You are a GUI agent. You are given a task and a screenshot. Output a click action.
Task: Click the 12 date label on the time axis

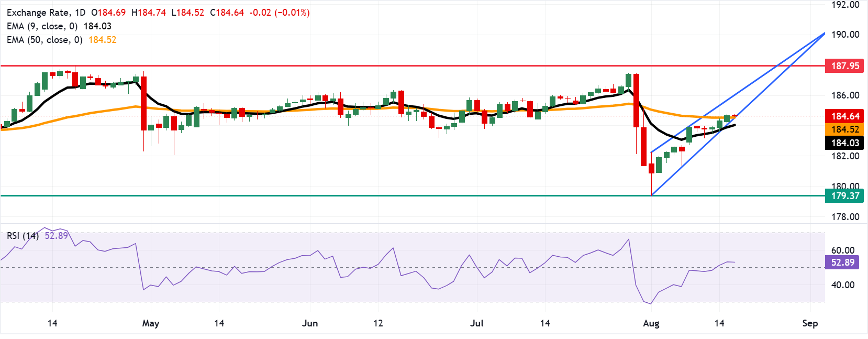pos(378,323)
